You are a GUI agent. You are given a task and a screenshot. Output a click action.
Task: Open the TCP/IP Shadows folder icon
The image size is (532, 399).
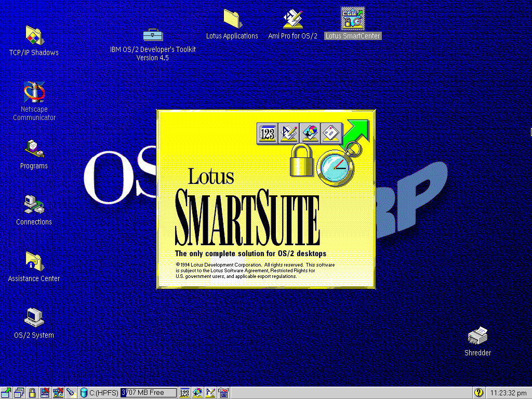tap(34, 36)
